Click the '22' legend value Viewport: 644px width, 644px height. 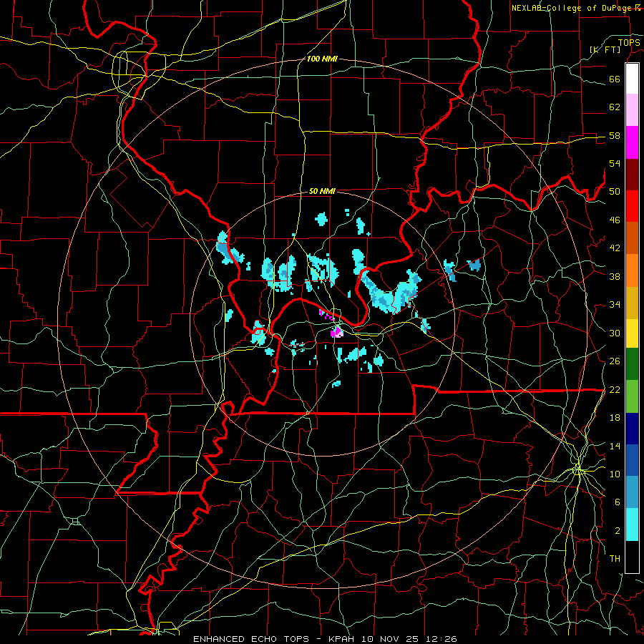point(615,389)
